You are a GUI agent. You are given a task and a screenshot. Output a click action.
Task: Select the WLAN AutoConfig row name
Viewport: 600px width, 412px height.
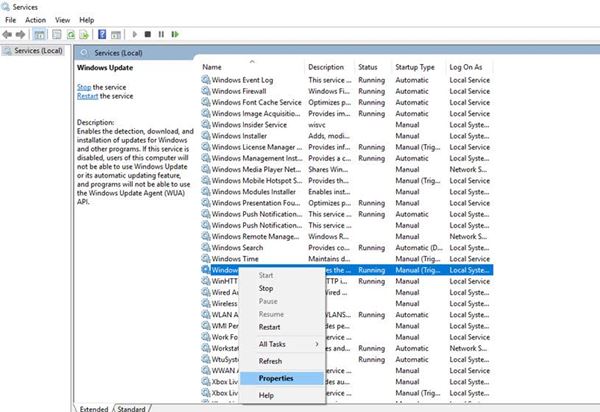tap(225, 314)
